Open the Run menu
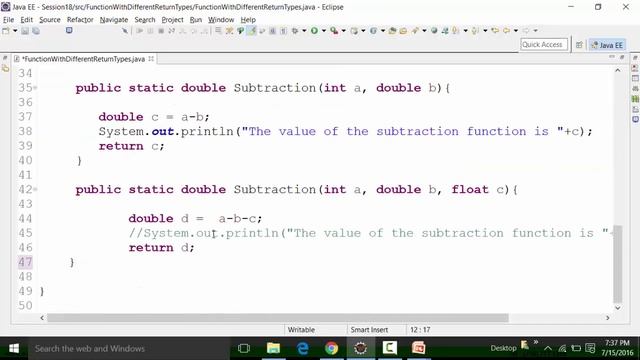The image size is (640, 360). pyautogui.click(x=196, y=20)
